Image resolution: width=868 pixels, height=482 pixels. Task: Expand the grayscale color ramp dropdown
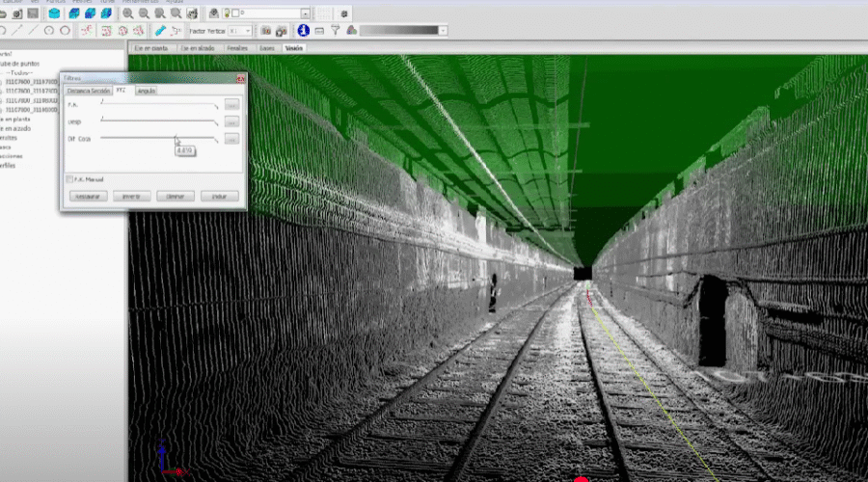[x=443, y=31]
